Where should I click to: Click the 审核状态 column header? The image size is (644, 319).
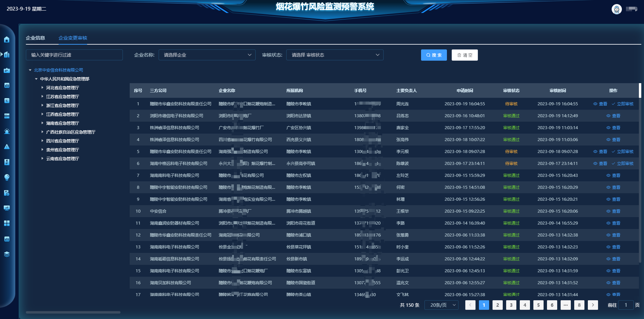pyautogui.click(x=511, y=91)
